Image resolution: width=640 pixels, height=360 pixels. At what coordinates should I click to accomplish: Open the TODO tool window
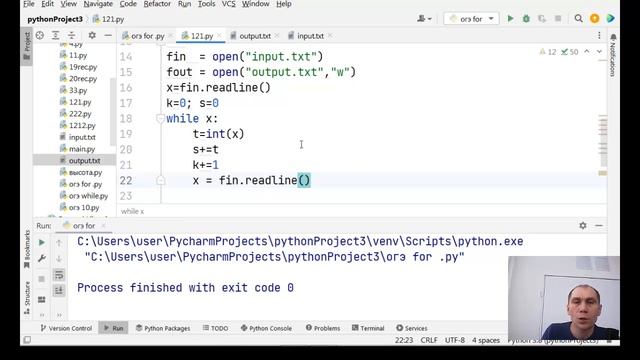(216, 328)
